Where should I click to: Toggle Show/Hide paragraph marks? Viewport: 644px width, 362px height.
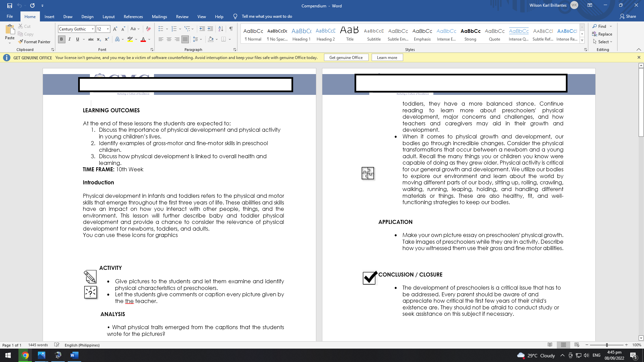coord(231,29)
